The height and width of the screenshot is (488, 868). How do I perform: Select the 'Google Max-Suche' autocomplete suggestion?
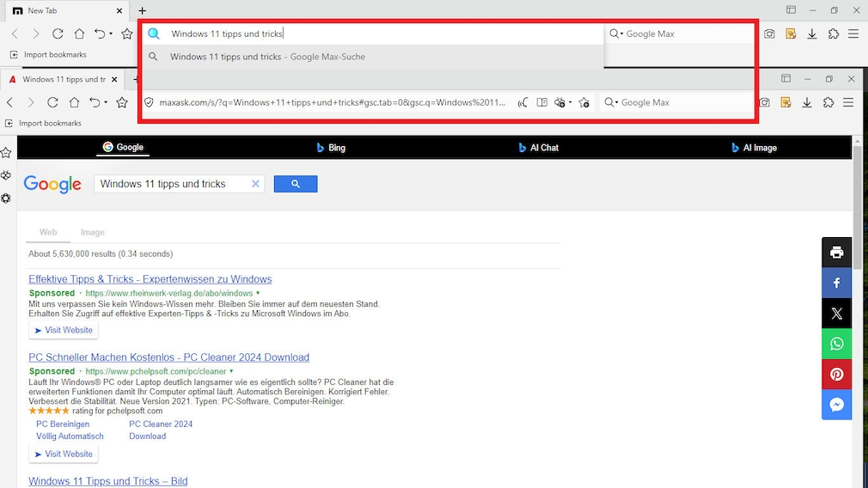(x=267, y=57)
